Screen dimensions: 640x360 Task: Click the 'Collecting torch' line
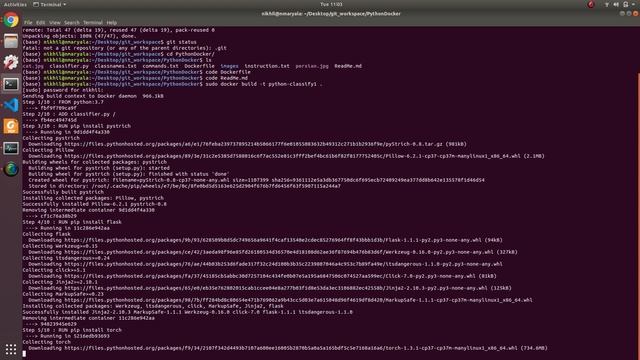(47, 342)
